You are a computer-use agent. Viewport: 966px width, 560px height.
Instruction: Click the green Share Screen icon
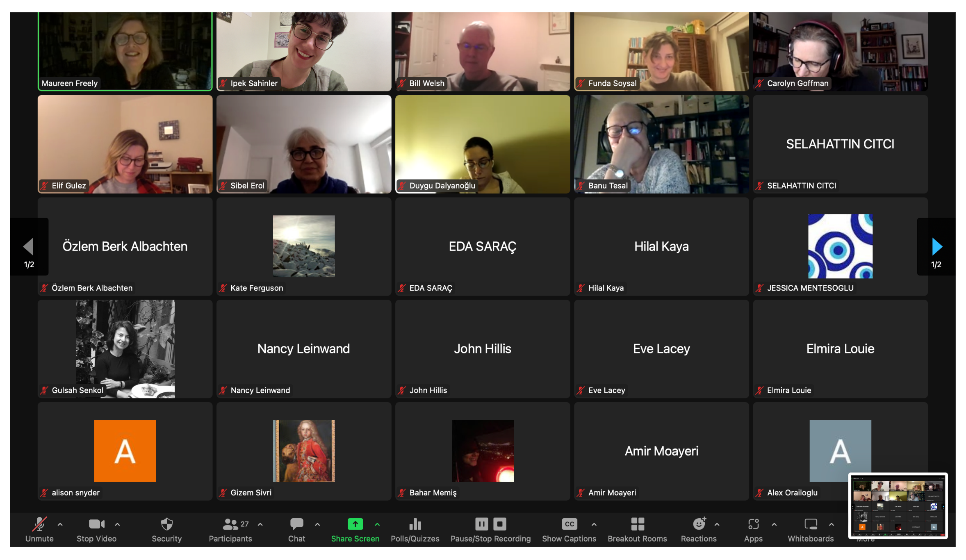click(355, 524)
